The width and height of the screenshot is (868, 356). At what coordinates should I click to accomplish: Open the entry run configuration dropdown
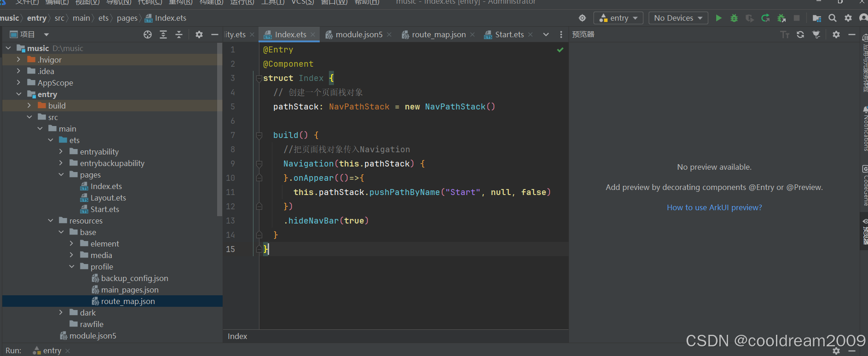point(618,18)
